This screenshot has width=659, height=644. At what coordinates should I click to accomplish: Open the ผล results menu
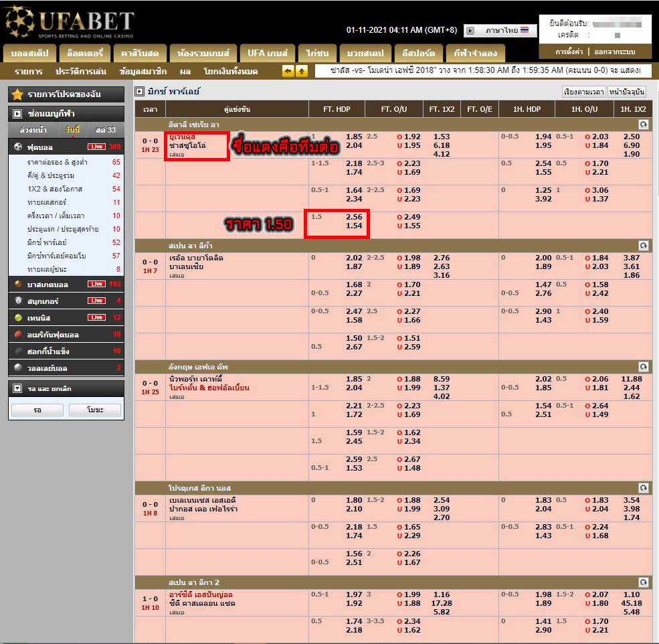[x=185, y=72]
